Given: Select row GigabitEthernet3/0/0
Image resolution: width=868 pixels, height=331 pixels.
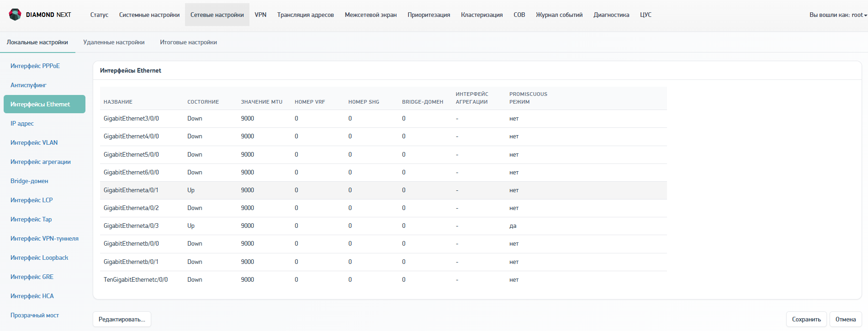Looking at the screenshot, I should pyautogui.click(x=383, y=119).
